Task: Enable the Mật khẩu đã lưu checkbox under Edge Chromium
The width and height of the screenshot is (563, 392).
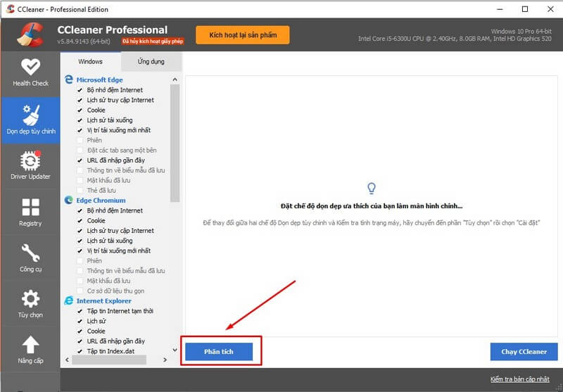Action: 80,281
